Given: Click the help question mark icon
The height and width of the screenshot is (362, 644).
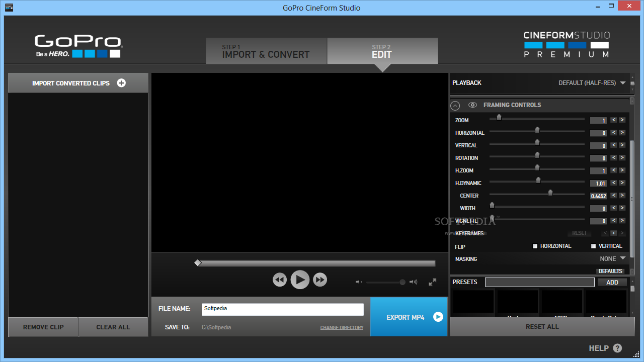Looking at the screenshot, I should [617, 348].
